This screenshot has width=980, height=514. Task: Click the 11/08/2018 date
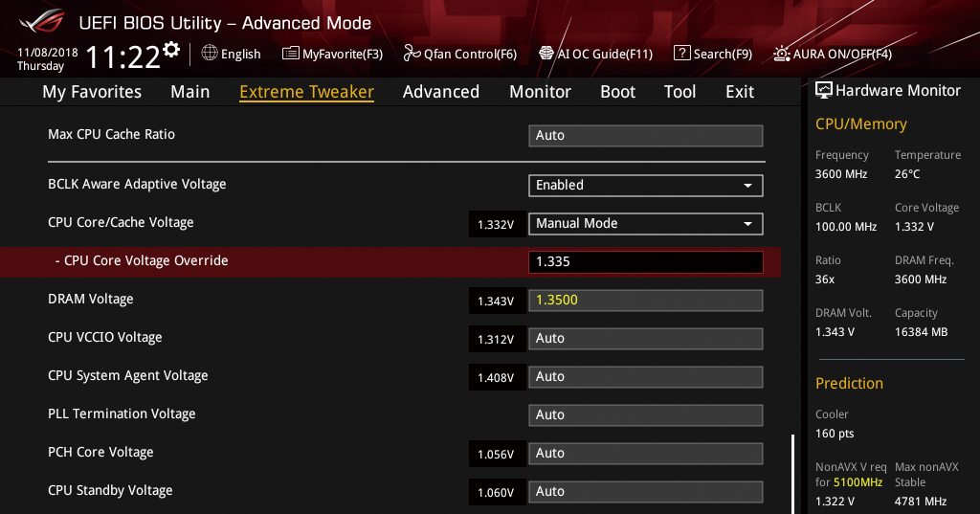48,53
